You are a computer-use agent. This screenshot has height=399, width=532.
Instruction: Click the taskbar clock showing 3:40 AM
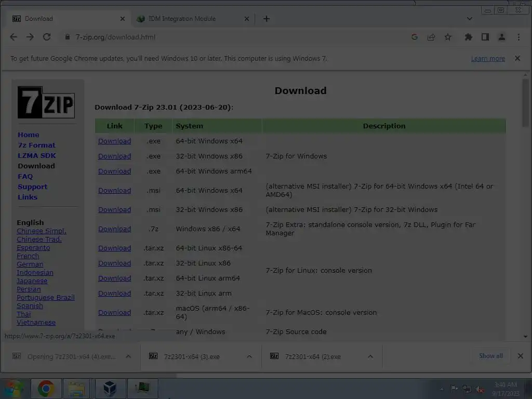[506, 389]
